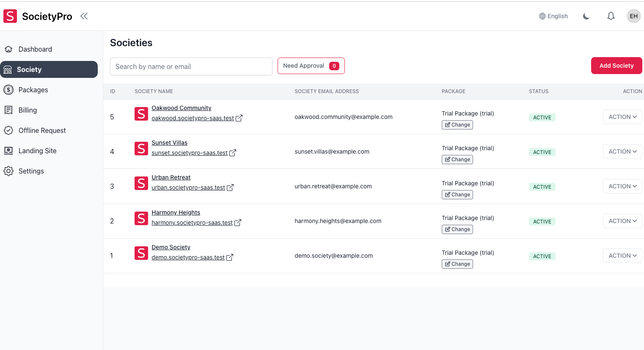Open external link icon for Sunset Villas domain
Viewport: 644px width, 350px height.
(233, 153)
